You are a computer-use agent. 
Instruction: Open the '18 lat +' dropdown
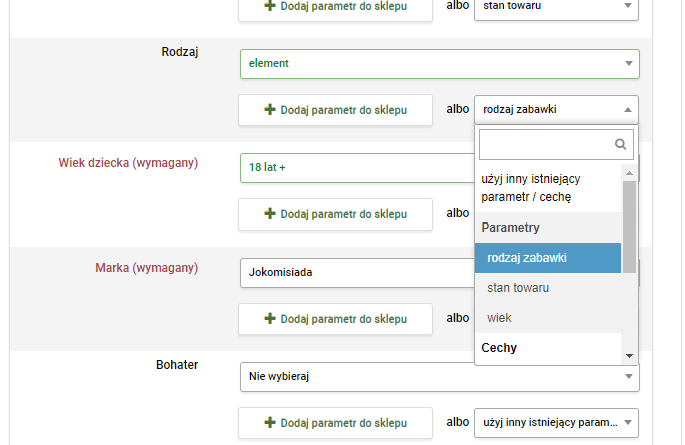[357, 168]
